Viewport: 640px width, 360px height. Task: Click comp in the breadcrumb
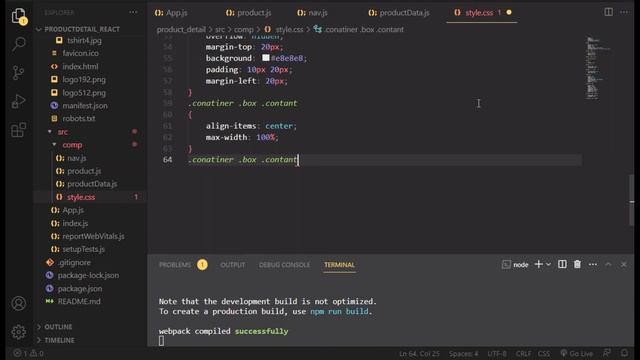point(244,29)
